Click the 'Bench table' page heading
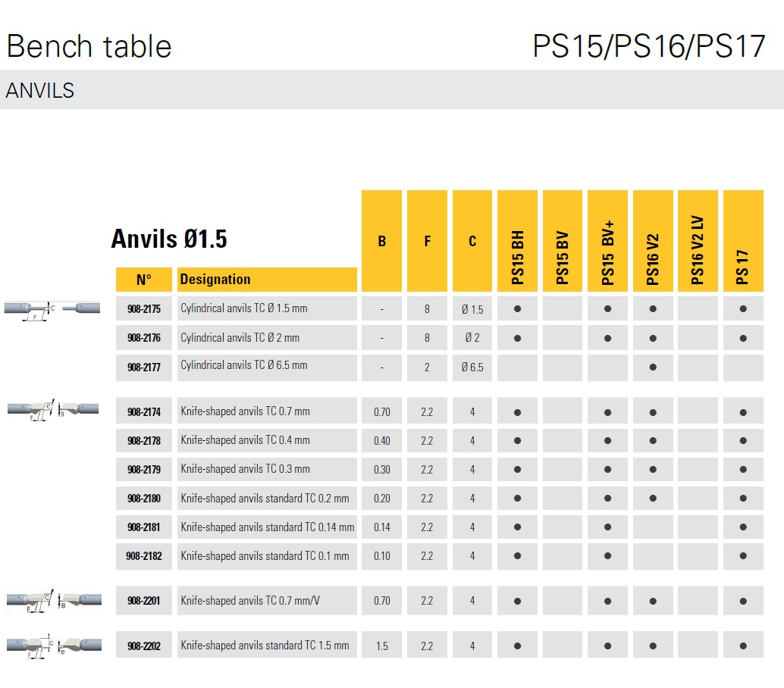The width and height of the screenshot is (784, 688). pos(89,46)
